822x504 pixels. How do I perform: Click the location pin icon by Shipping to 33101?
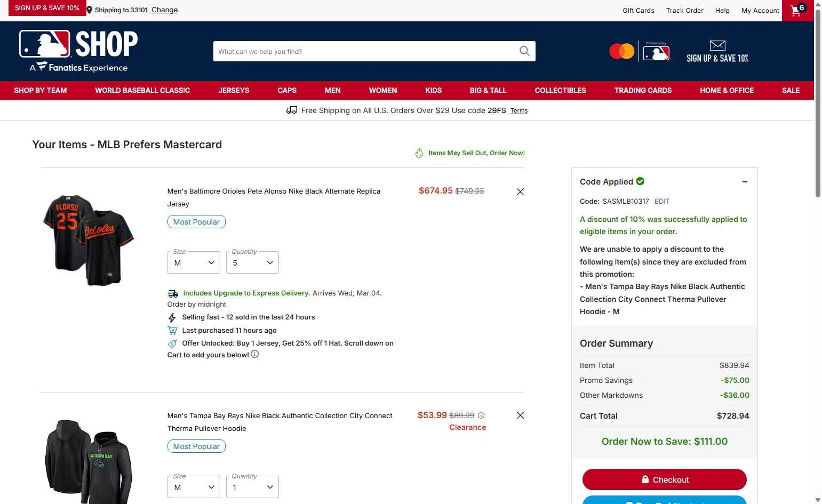click(90, 10)
